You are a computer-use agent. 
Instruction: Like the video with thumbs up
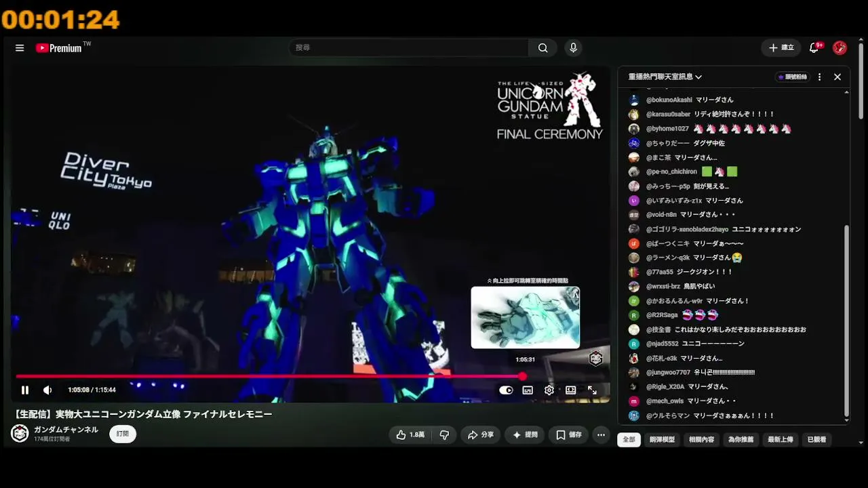410,435
